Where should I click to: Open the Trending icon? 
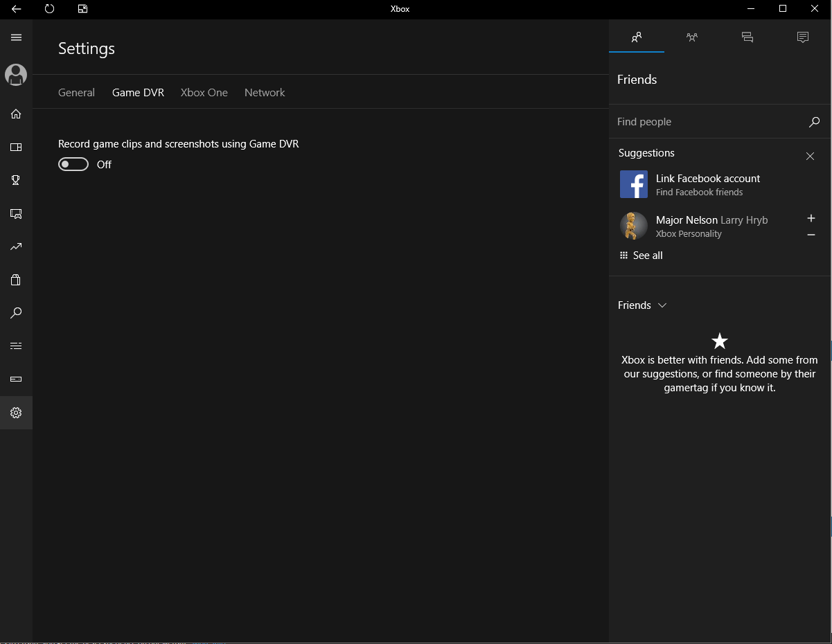pos(16,247)
